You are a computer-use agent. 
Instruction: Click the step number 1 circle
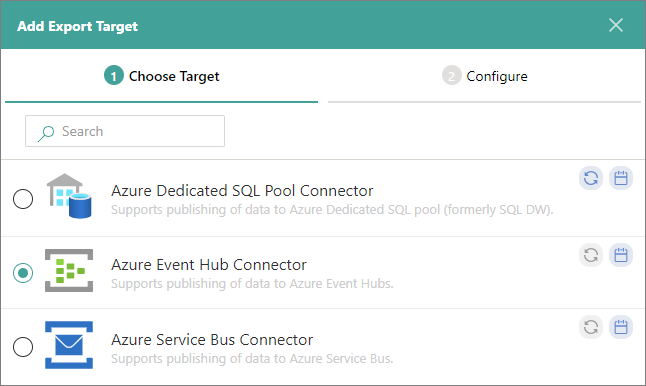click(x=114, y=76)
